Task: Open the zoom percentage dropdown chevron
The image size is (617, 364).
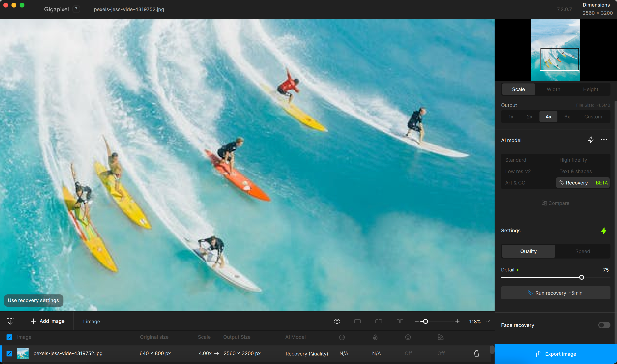Action: click(487, 321)
